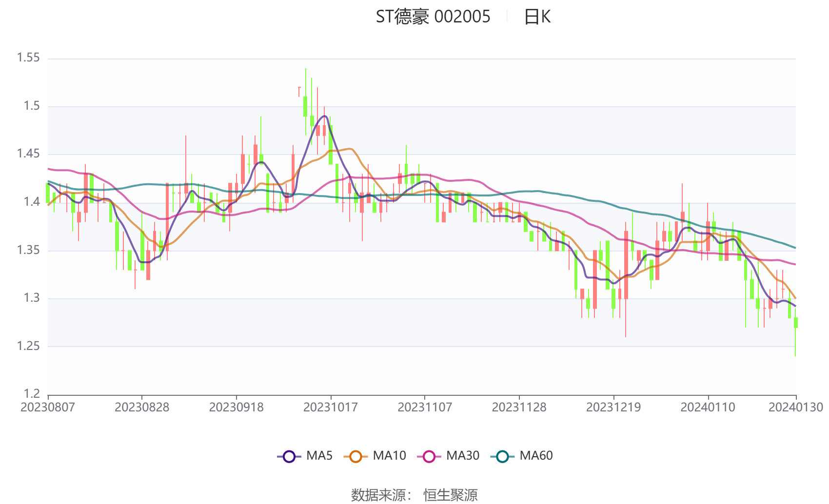Image resolution: width=829 pixels, height=504 pixels.
Task: Click the 20231107 date label
Action: click(x=425, y=407)
